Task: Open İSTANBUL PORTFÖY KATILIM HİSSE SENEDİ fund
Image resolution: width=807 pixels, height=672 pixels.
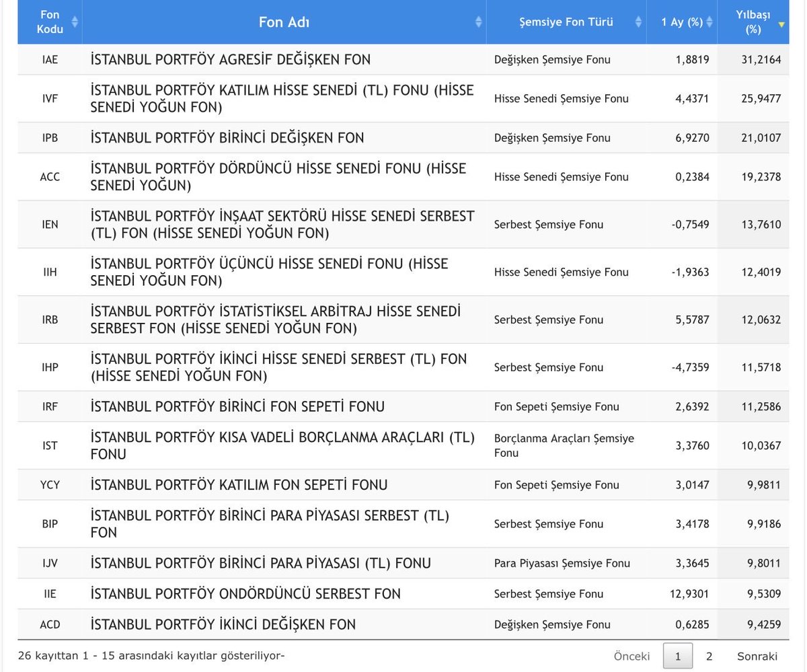Action: click(x=282, y=98)
